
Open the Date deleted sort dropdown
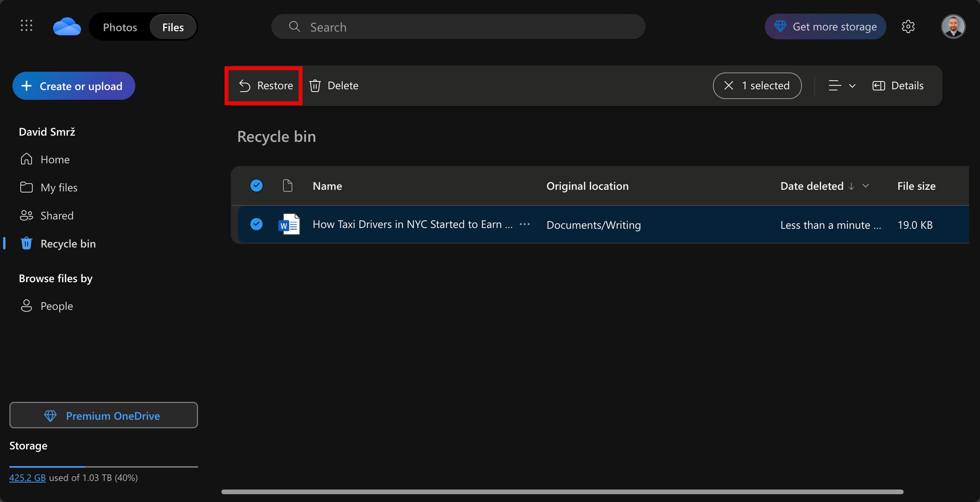point(865,186)
